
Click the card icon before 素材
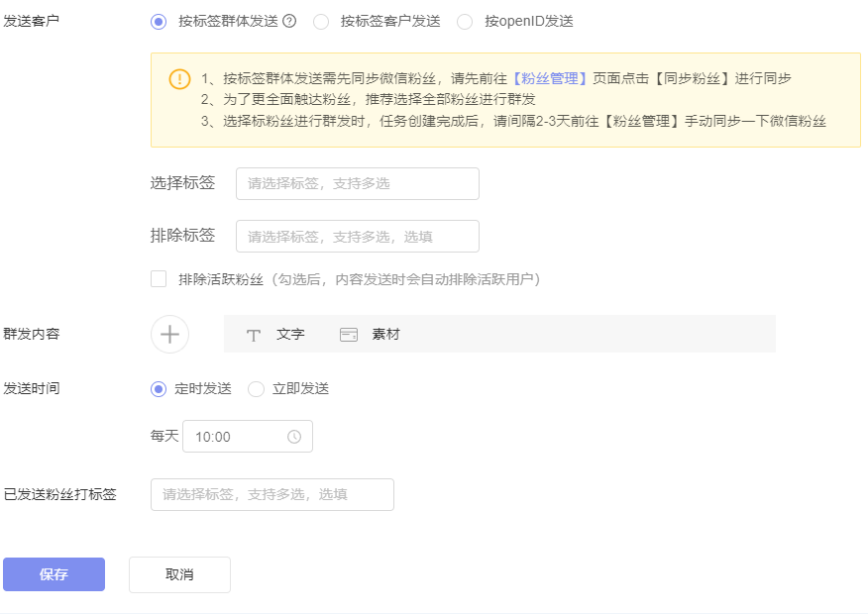tap(348, 335)
